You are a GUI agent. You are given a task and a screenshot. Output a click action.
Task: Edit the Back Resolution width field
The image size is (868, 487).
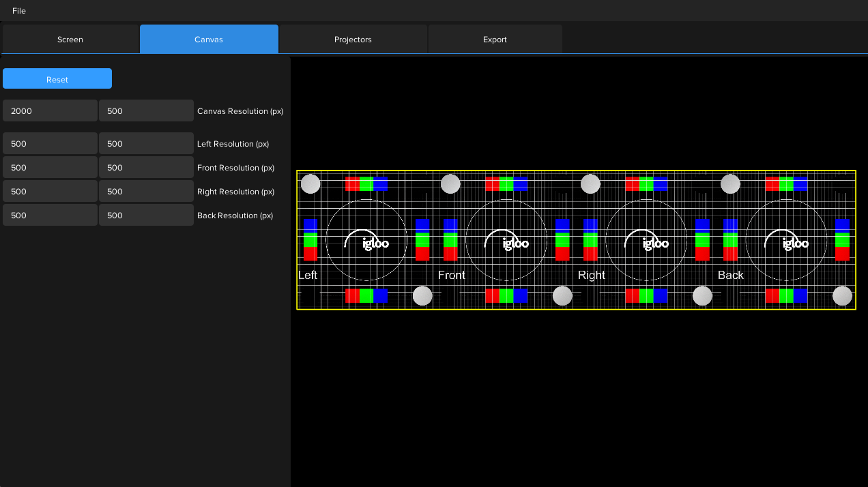pos(50,216)
